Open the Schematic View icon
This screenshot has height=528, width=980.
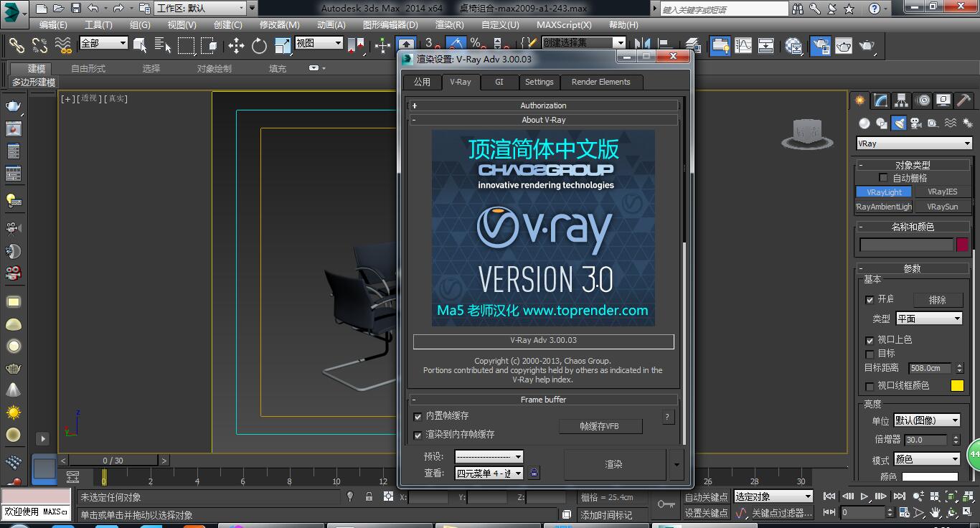tap(766, 45)
